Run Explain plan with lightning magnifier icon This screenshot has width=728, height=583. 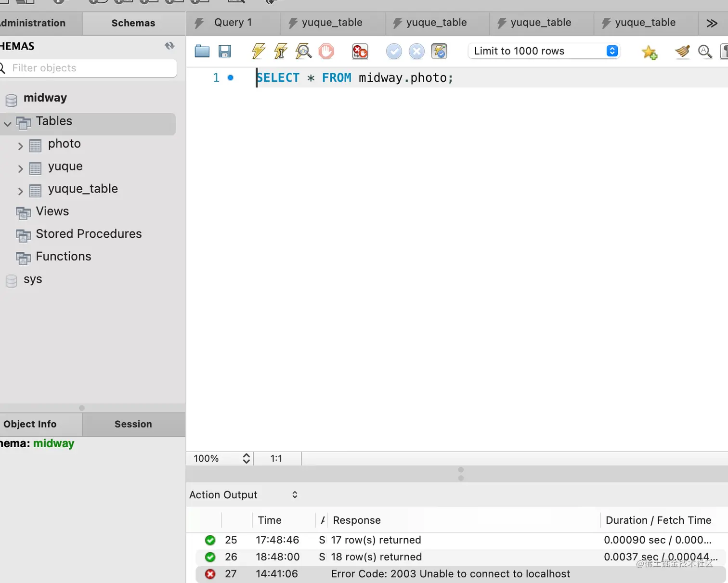tap(303, 51)
